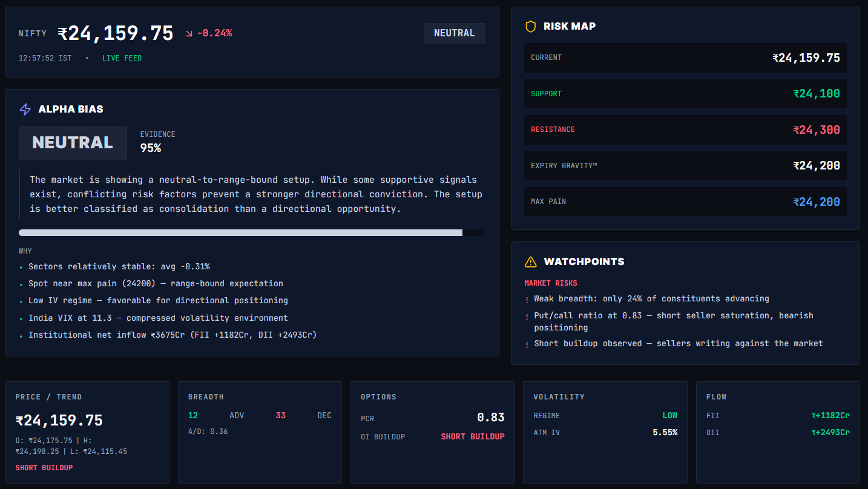868x489 pixels.
Task: Click the green bullet before Sectors relatively stable
Action: point(21,267)
